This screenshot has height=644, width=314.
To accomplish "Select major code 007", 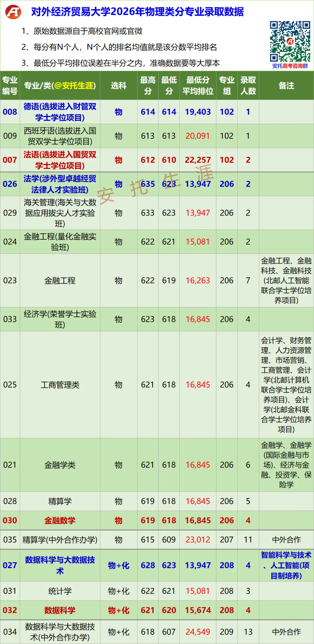I will pos(10,160).
